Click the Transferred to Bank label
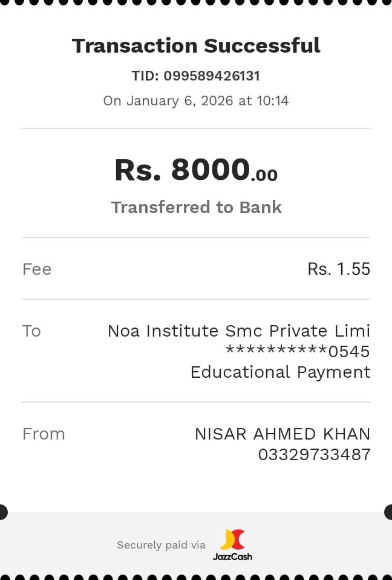This screenshot has height=580, width=392. coord(196,208)
